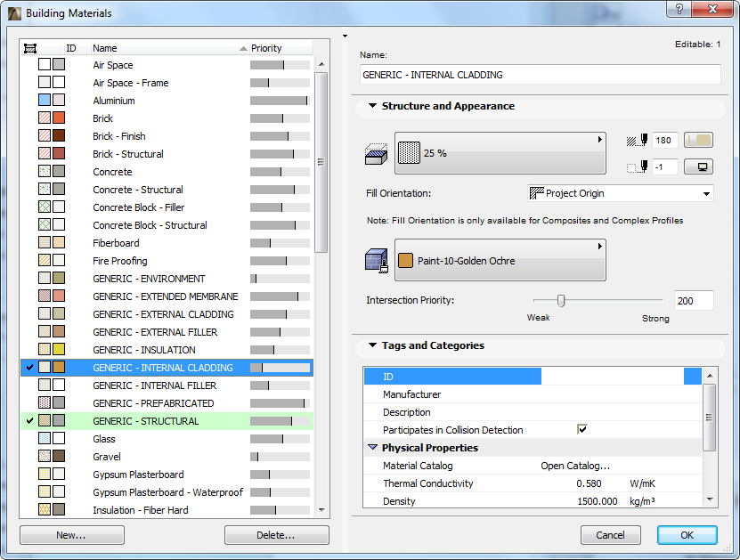Select the Material Catalog property row

tap(533, 466)
